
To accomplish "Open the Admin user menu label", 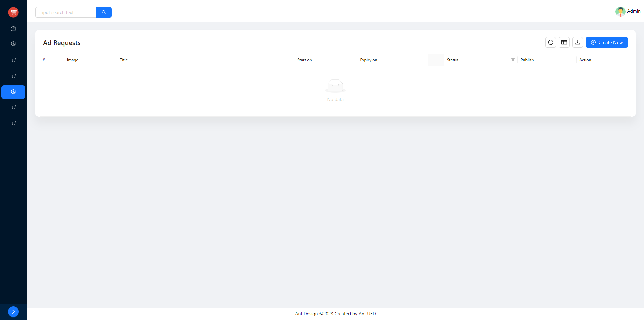I will click(634, 11).
